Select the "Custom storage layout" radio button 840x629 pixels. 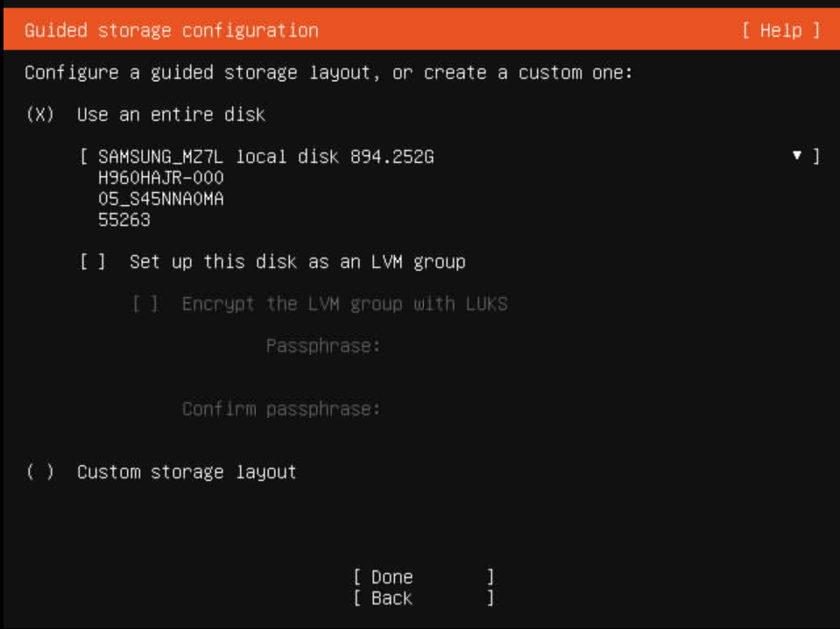(40, 472)
